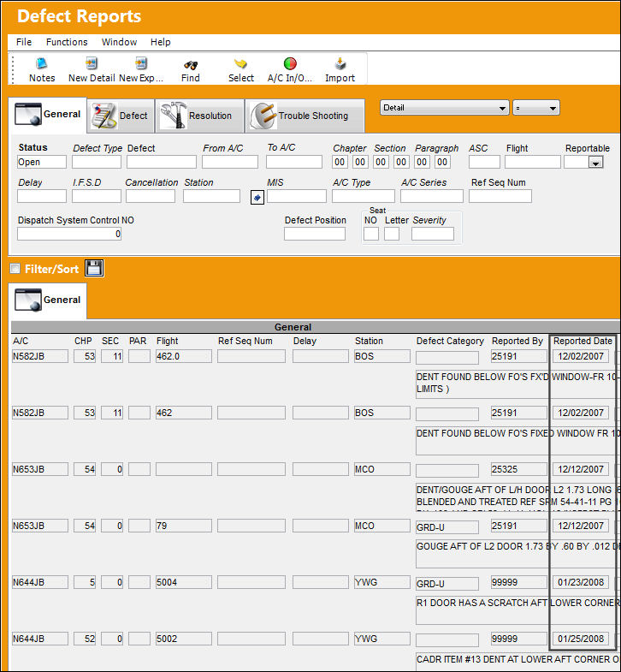Open Find with the binoculars icon
This screenshot has width=621, height=672.
191,65
